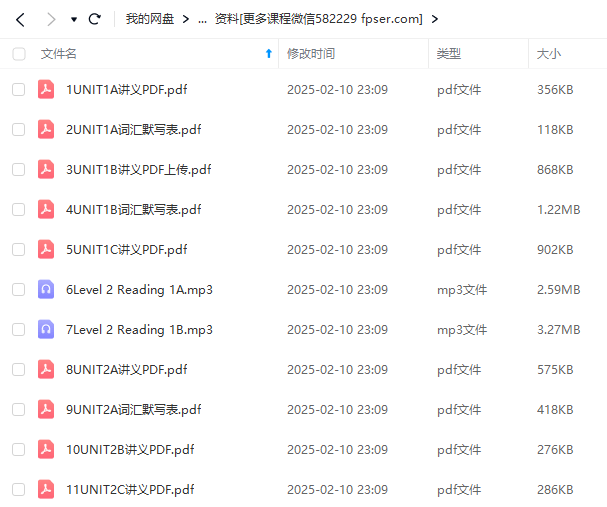Click the 902KB size value
This screenshot has height=507, width=607.
pyautogui.click(x=555, y=250)
